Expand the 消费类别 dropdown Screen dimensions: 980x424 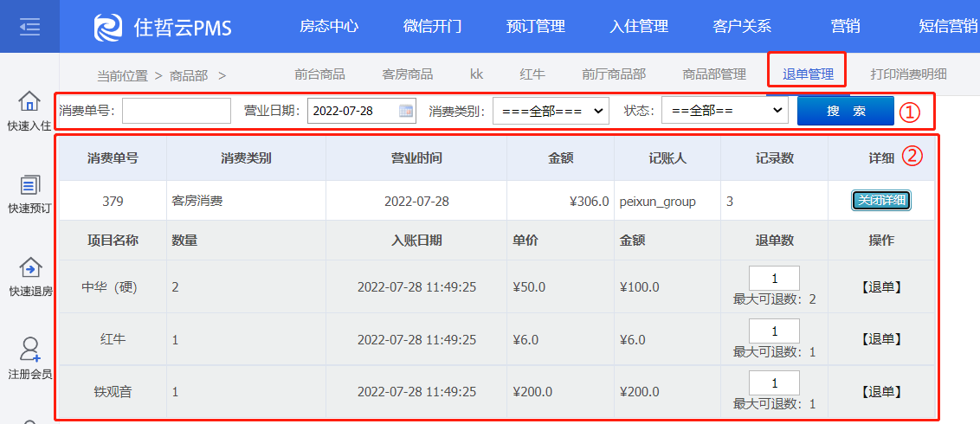click(x=551, y=111)
